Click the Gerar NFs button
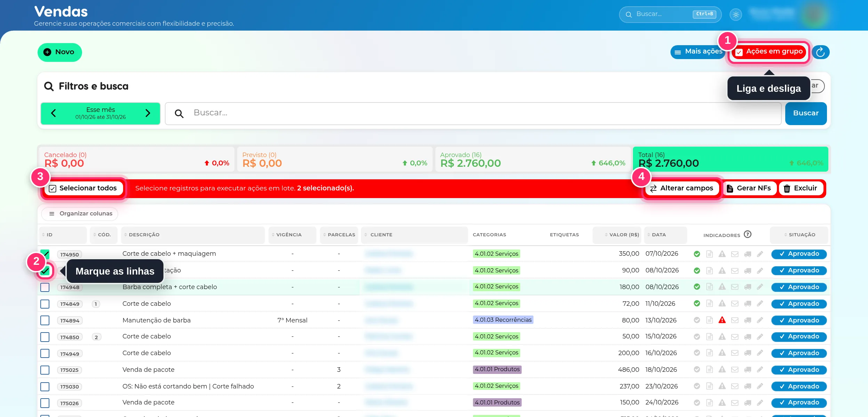This screenshot has width=868, height=417. pos(749,188)
